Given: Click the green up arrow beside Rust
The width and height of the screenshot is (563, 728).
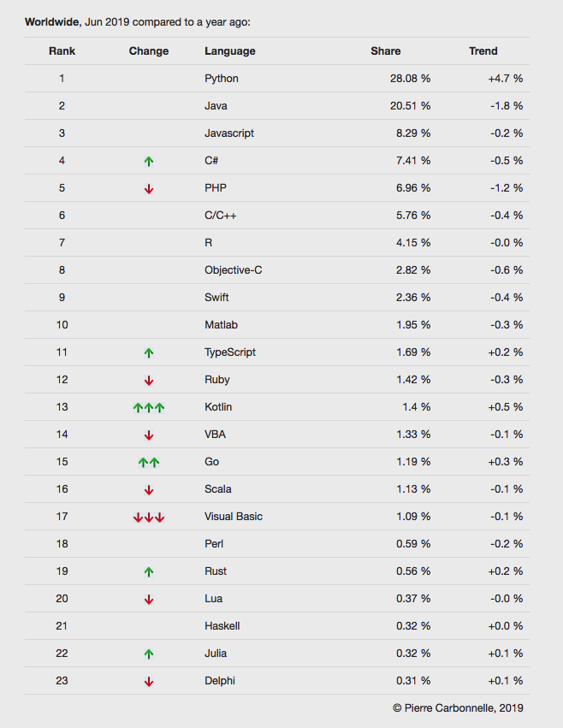Looking at the screenshot, I should click(x=149, y=571).
